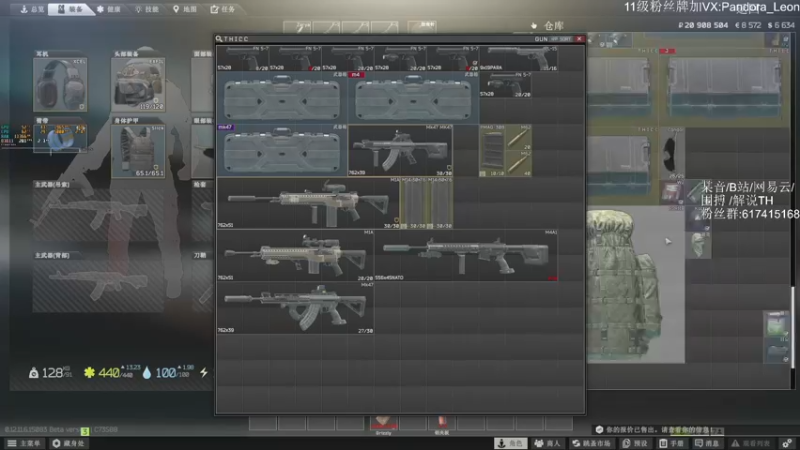
Task: Open settings gear in bottom bar
Action: (x=787, y=443)
